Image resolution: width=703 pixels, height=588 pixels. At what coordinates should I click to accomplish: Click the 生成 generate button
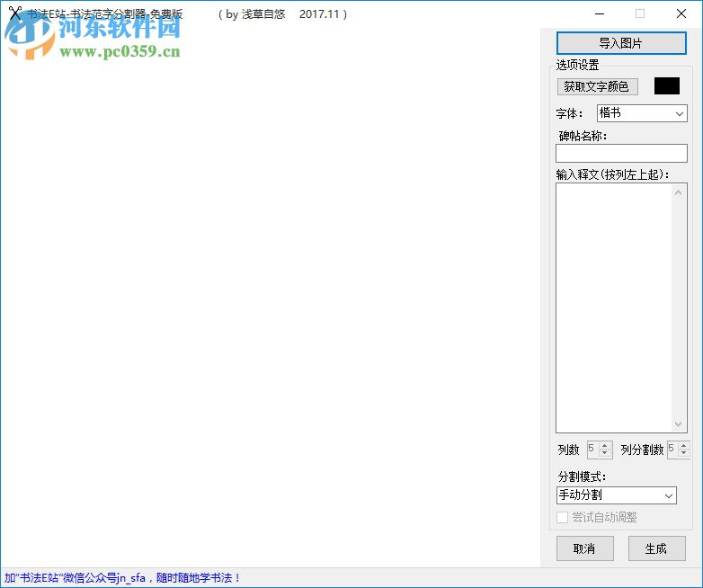pyautogui.click(x=656, y=548)
